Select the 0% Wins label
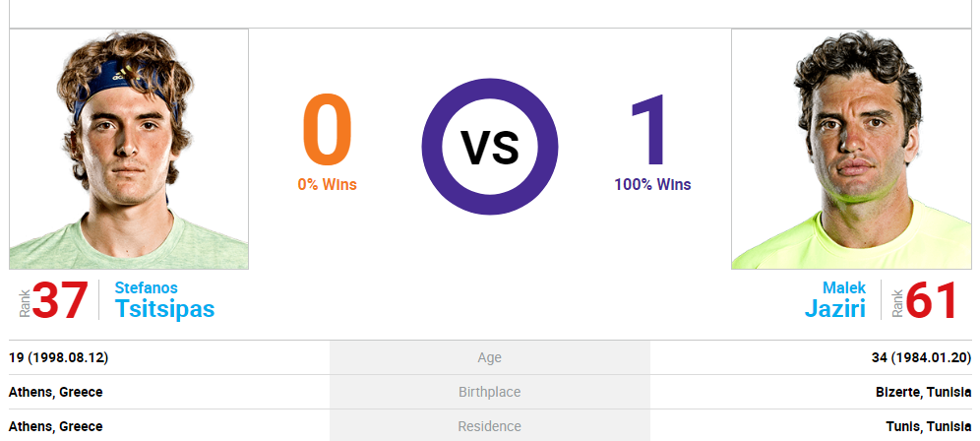 click(328, 184)
